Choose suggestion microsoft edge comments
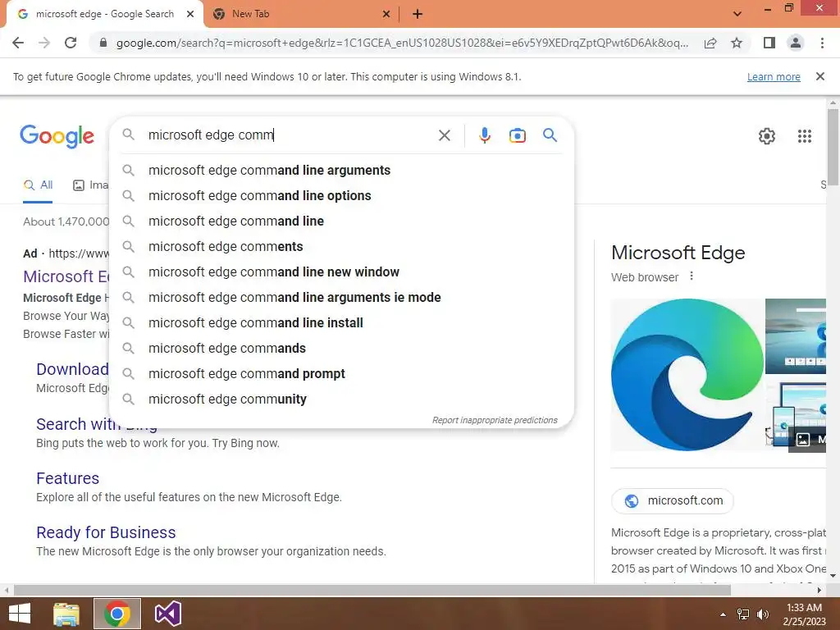Image resolution: width=840 pixels, height=630 pixels. coord(341,246)
